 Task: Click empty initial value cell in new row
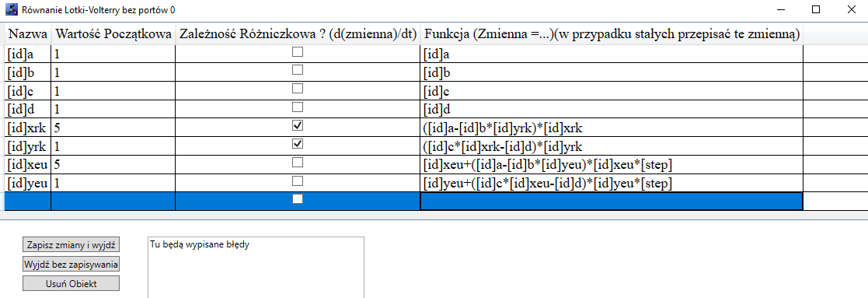point(113,201)
